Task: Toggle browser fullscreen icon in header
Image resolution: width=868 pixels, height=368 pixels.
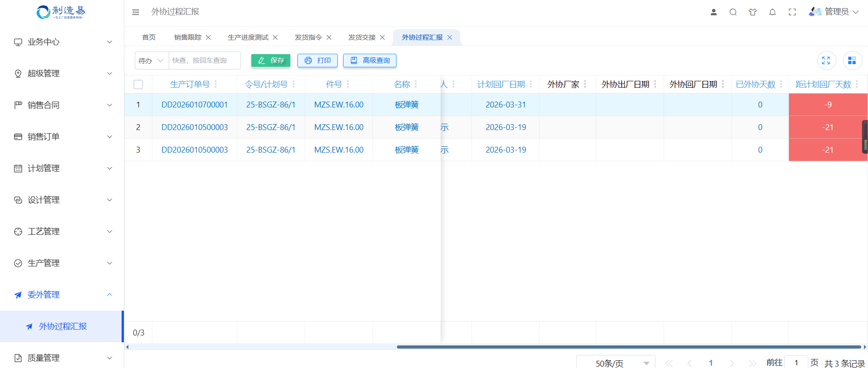Action: pos(792,12)
